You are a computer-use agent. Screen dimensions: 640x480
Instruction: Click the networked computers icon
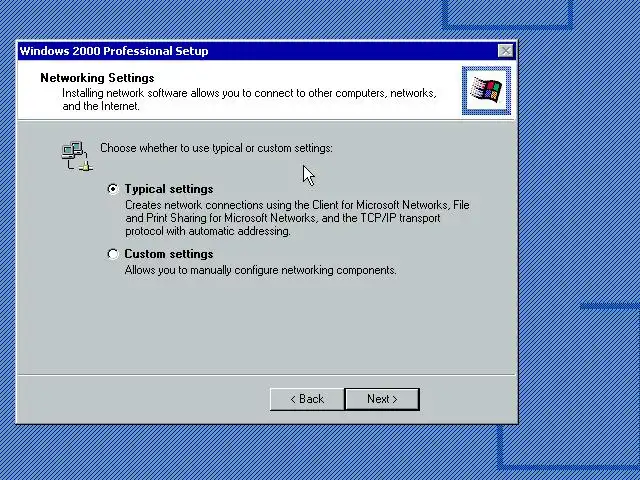pyautogui.click(x=77, y=156)
